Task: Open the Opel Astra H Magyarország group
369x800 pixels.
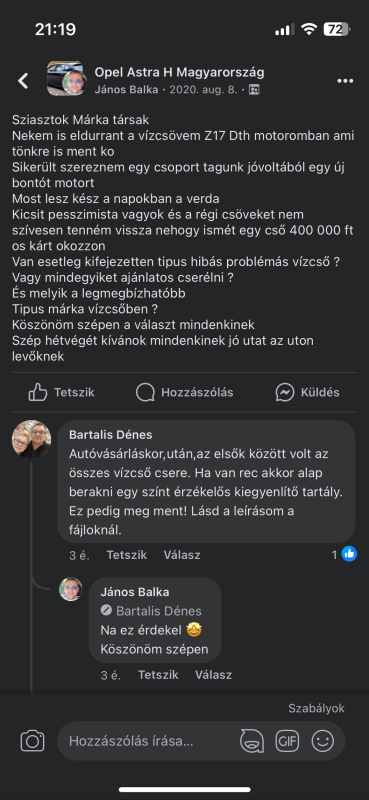Action: (179, 72)
